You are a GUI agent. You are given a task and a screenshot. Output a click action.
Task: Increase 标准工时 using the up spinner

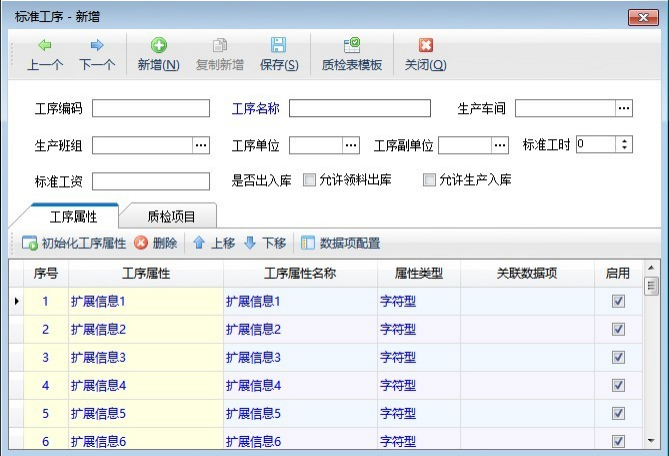click(x=625, y=141)
